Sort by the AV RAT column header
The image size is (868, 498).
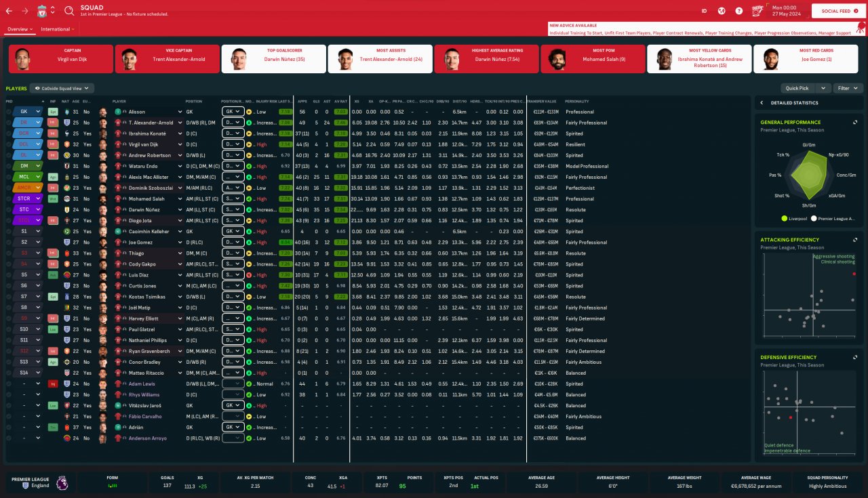(x=340, y=101)
